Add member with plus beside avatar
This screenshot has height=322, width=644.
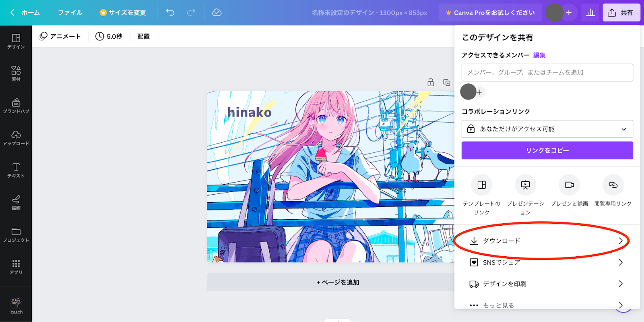pyautogui.click(x=479, y=92)
